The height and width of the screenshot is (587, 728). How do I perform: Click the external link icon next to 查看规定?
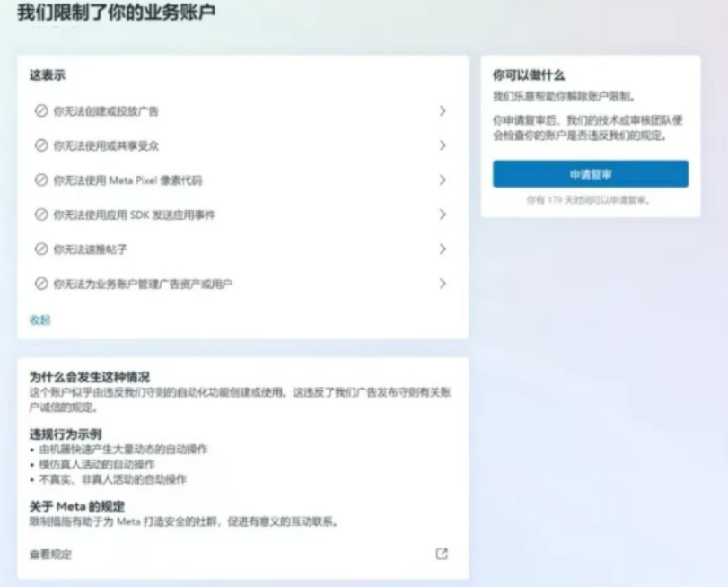click(442, 554)
